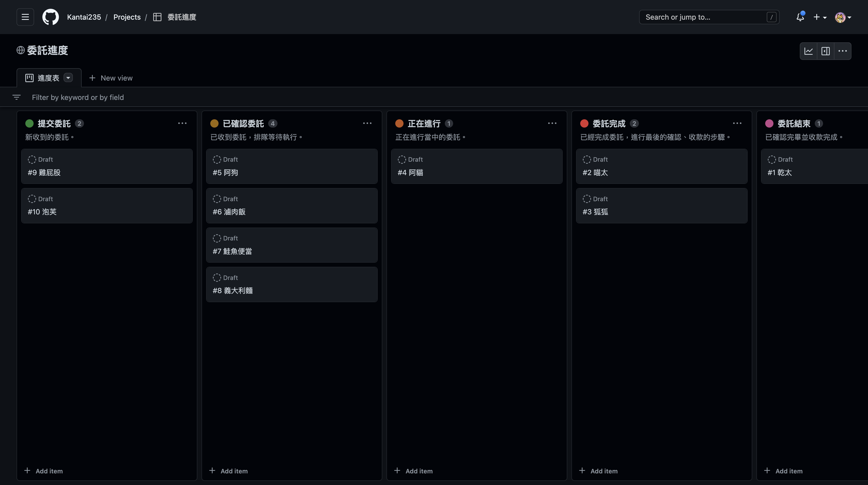
Task: Open card #6 滷肉飯
Action: point(292,206)
